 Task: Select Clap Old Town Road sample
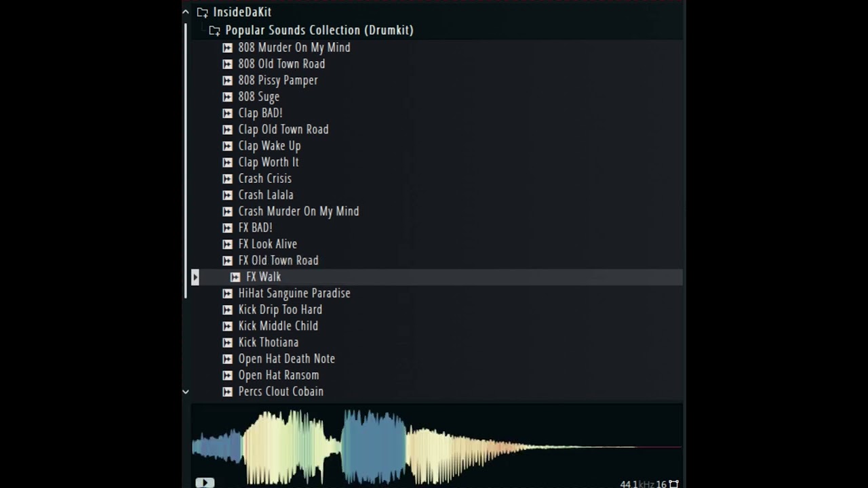click(283, 129)
